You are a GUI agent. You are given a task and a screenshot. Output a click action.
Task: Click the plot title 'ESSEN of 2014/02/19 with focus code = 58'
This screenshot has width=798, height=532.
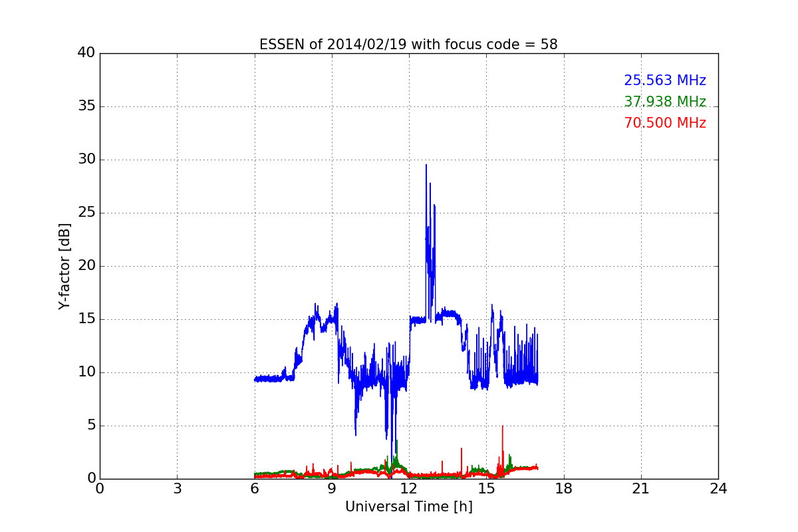(408, 45)
